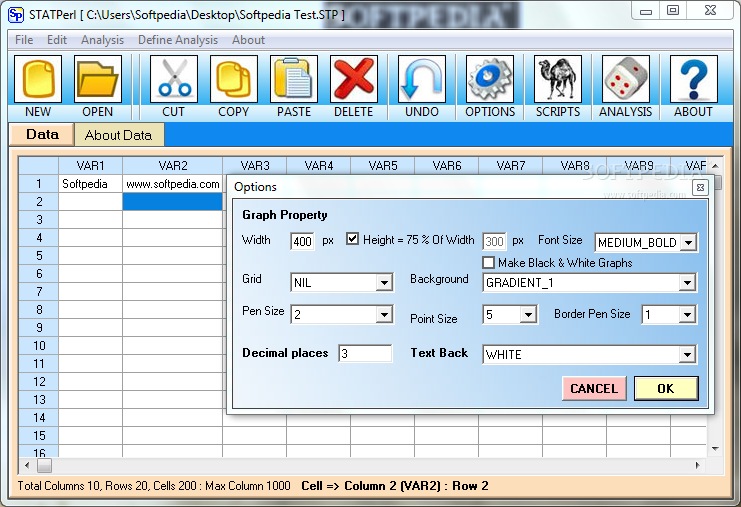741x507 pixels.
Task: Select row header 14
Action: click(x=39, y=418)
